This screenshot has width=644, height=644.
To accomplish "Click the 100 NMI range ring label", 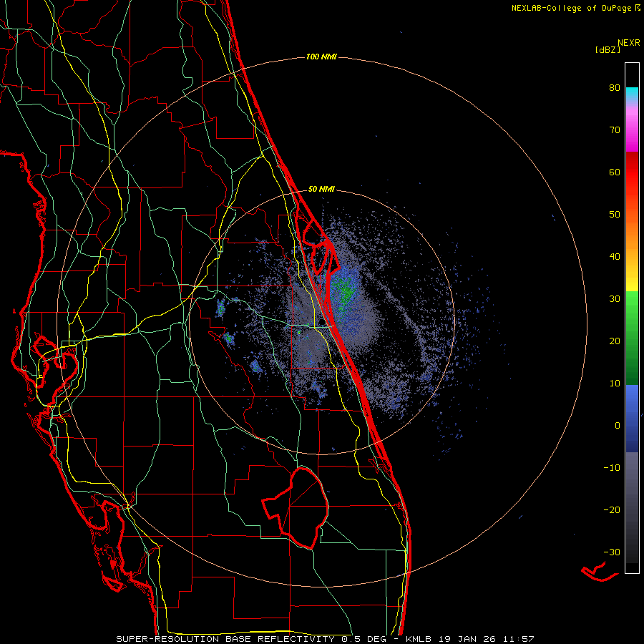I will [x=321, y=57].
